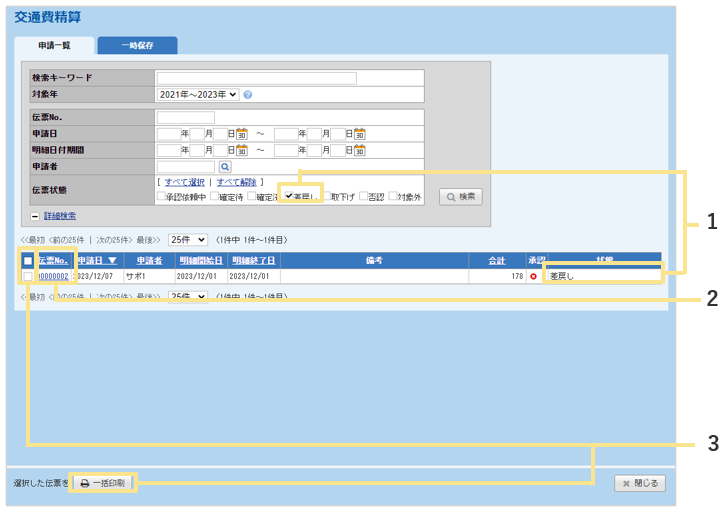
Task: Click the 一括印刷 bulk print button
Action: coord(103,483)
